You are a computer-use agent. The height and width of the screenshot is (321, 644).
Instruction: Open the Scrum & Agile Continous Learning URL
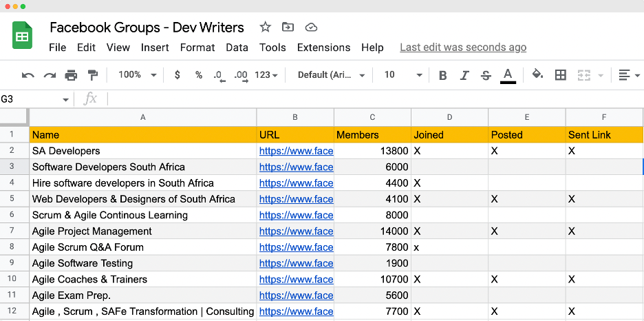[296, 215]
